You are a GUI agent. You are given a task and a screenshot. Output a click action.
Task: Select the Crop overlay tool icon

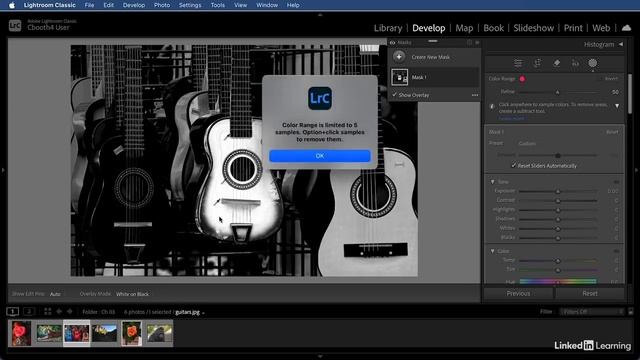tap(537, 63)
